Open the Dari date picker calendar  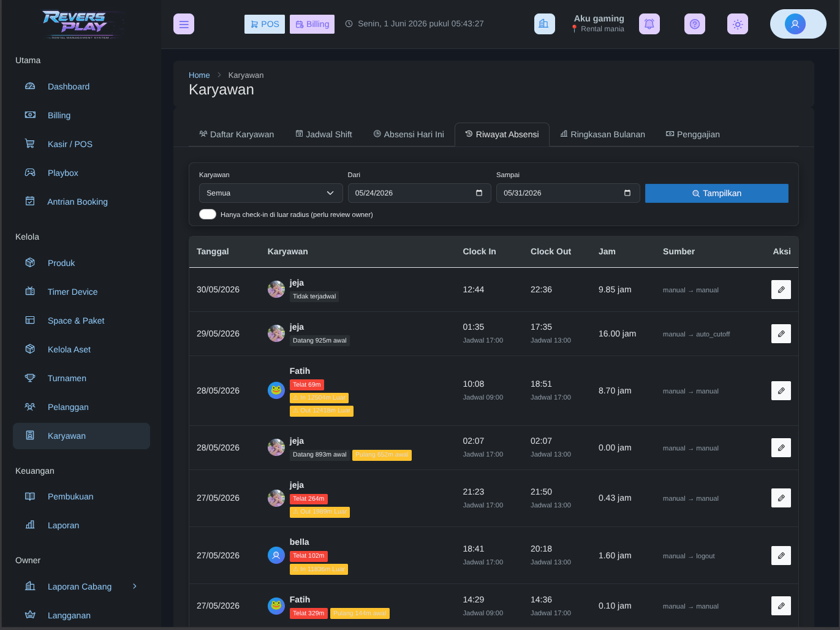point(479,193)
